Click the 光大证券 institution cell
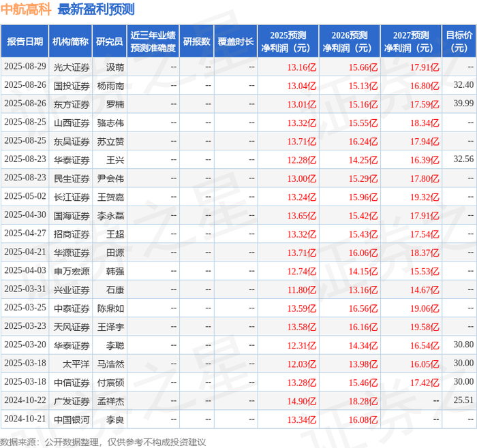This screenshot has height=448, width=477. click(72, 67)
